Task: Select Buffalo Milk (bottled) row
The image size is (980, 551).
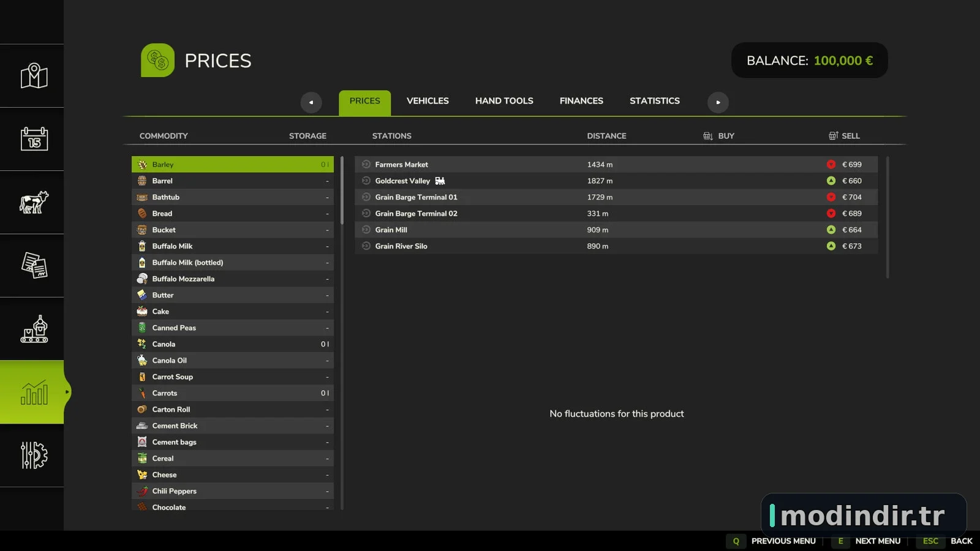Action: point(233,262)
